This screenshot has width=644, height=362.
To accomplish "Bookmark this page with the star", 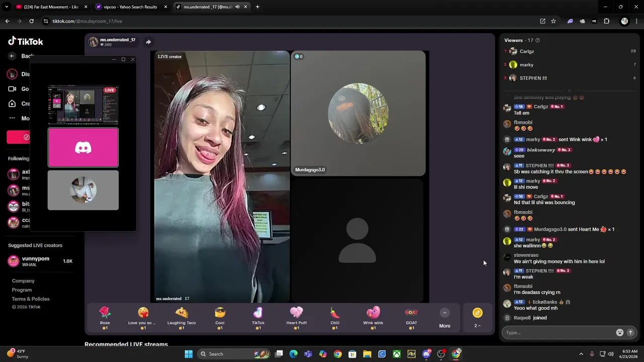I will pyautogui.click(x=553, y=21).
